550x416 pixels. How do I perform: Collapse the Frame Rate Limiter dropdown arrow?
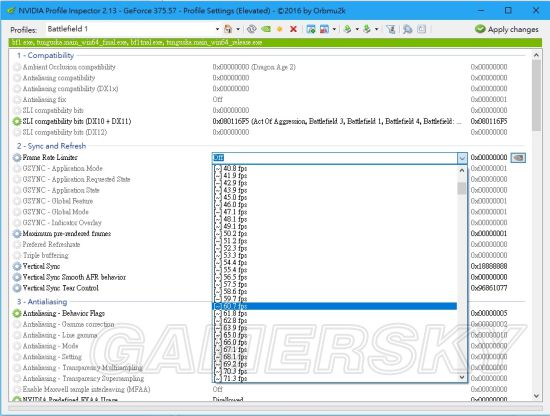click(462, 158)
